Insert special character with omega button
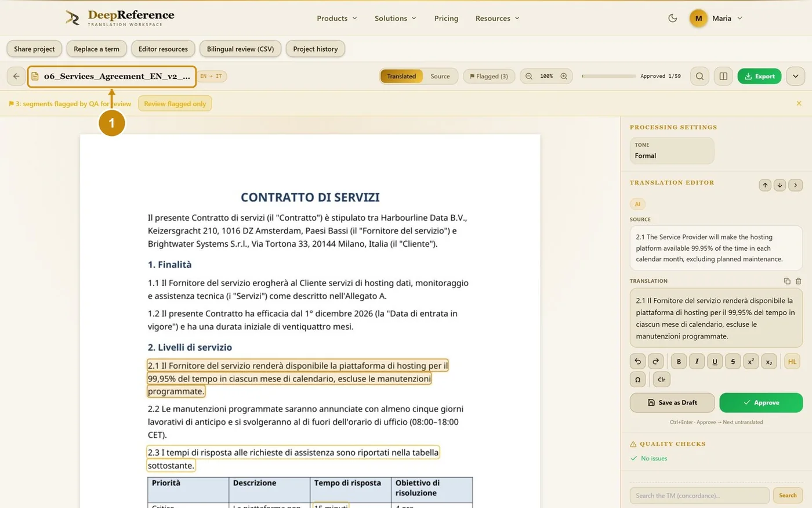Image resolution: width=812 pixels, height=508 pixels. point(637,379)
